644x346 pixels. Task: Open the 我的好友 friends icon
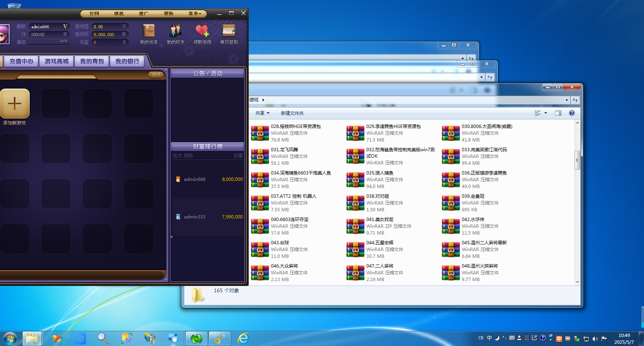click(175, 31)
